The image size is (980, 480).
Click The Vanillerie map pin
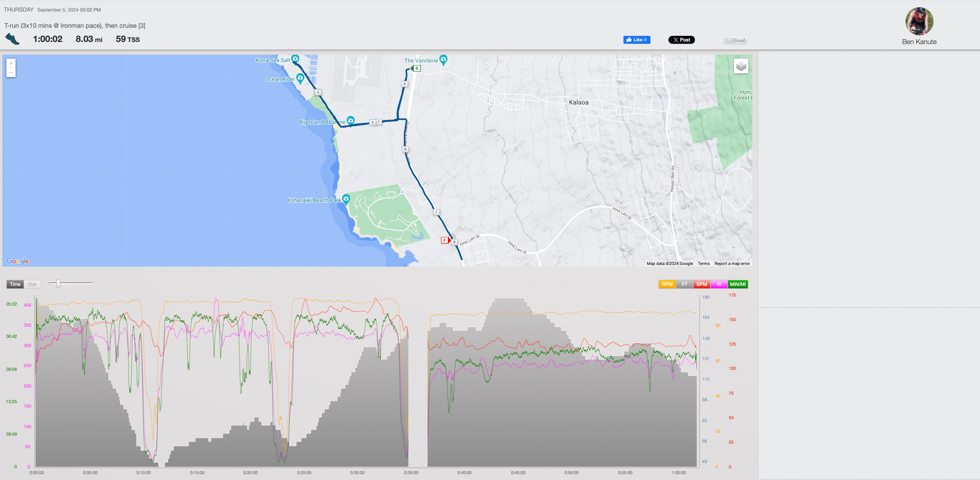[x=443, y=60]
